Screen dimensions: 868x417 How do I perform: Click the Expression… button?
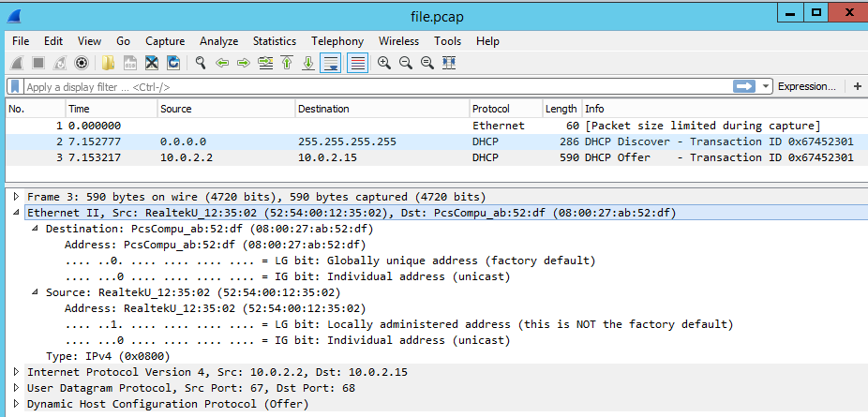(x=806, y=86)
